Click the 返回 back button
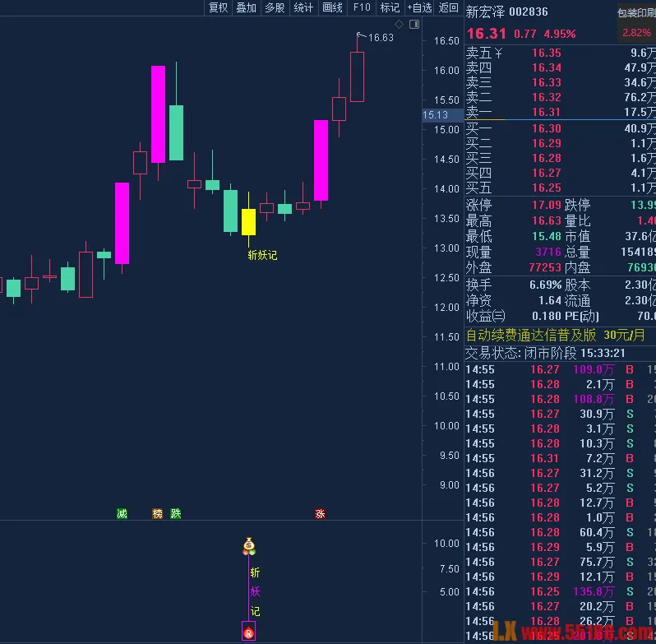The image size is (656, 644). [x=448, y=8]
